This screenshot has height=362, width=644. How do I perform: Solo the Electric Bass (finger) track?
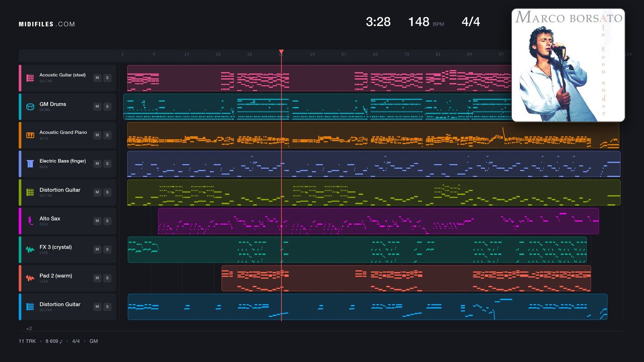point(107,164)
